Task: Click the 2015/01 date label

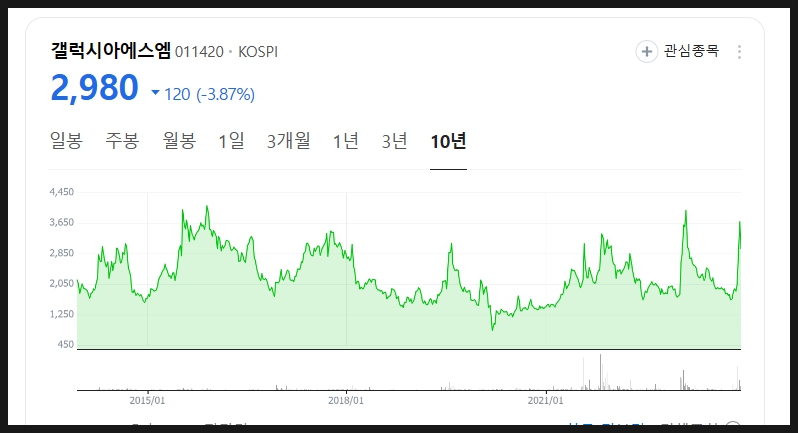Action: [x=147, y=400]
